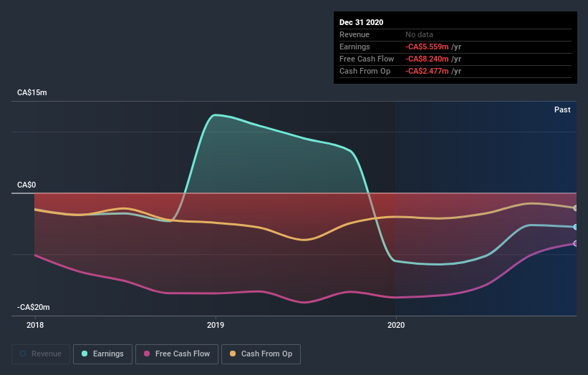588x375 pixels.
Task: Toggle the Earnings series legend button
Action: 102,354
